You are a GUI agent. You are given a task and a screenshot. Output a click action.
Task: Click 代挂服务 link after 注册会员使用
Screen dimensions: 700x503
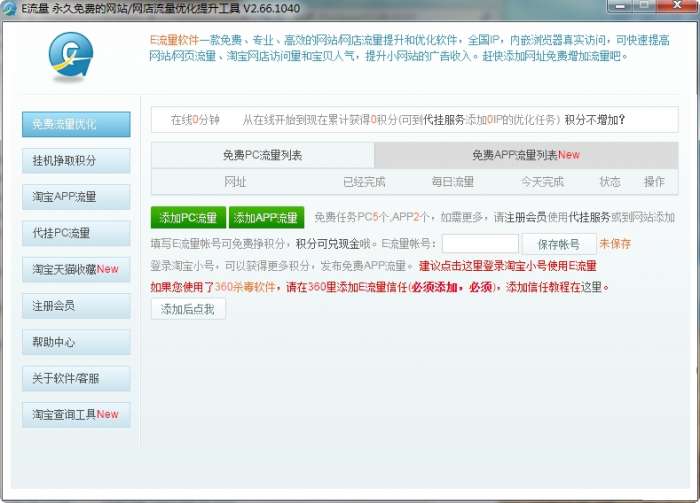pos(589,217)
